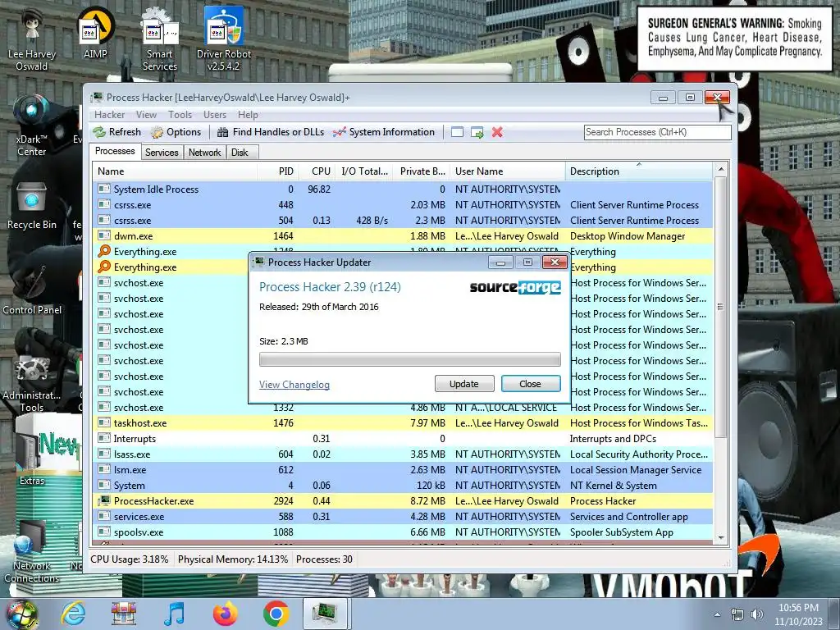Open the Driver Robot desktop icon
Screen dimensions: 840x630
coord(223,39)
